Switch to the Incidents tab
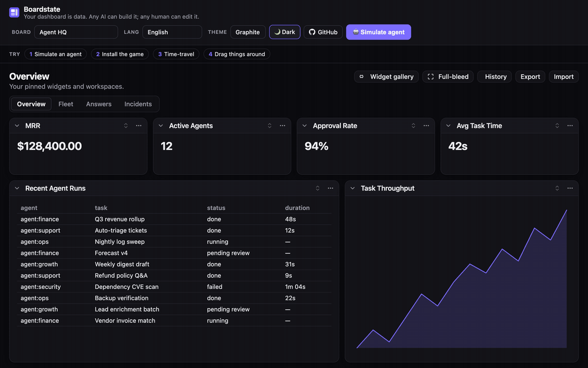This screenshot has height=368, width=588. tap(138, 104)
